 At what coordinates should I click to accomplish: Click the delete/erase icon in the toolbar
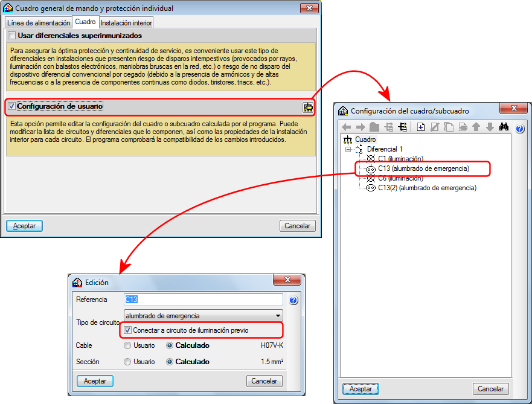(x=463, y=127)
